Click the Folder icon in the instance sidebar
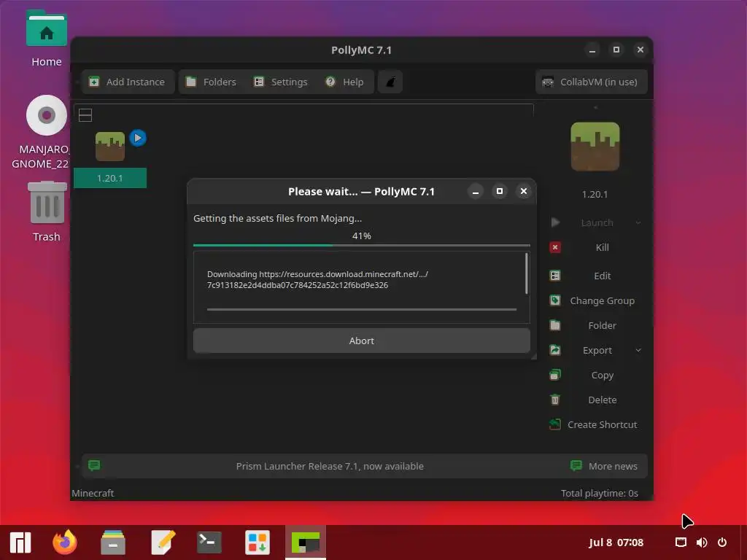 tap(555, 325)
